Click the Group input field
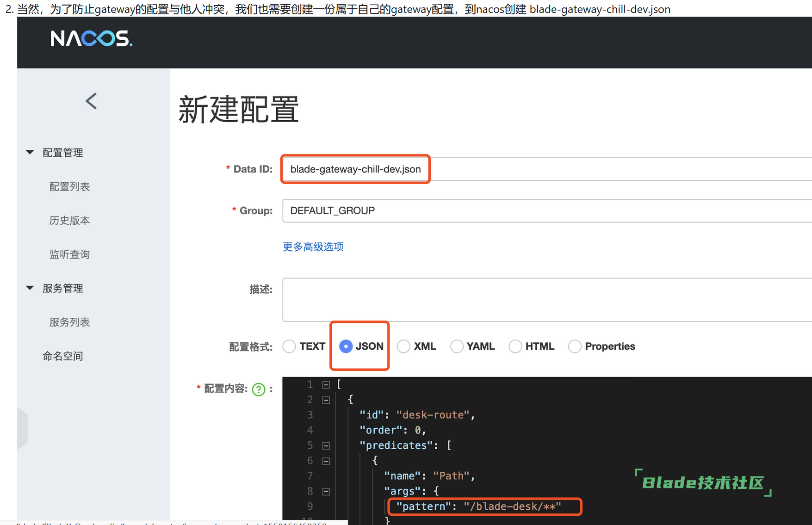 pyautogui.click(x=547, y=210)
